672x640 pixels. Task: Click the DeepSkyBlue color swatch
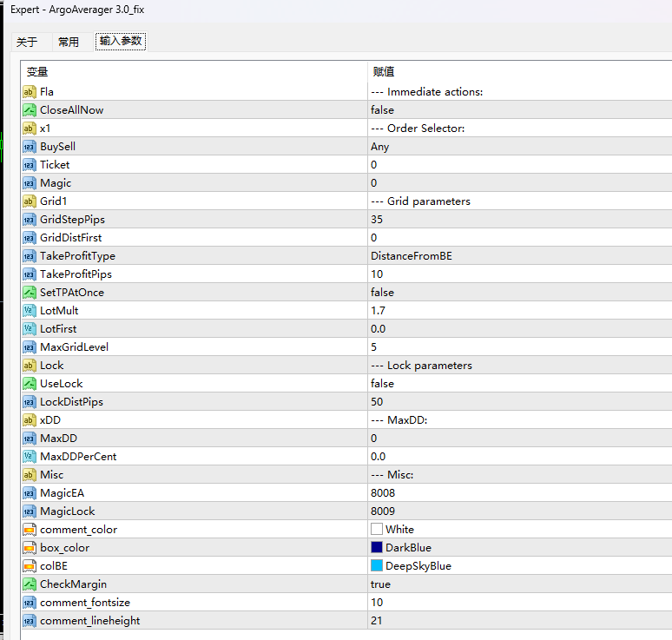pos(377,565)
